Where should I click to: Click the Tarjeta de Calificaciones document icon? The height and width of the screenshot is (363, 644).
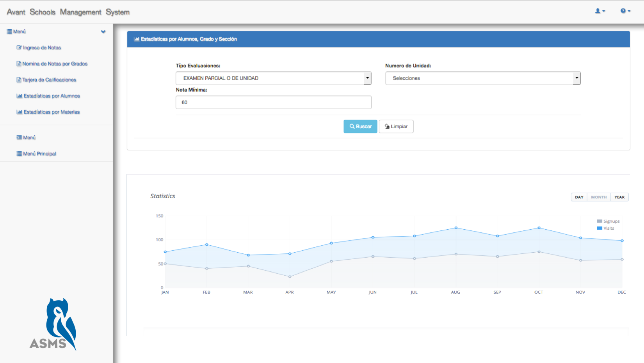(x=19, y=80)
